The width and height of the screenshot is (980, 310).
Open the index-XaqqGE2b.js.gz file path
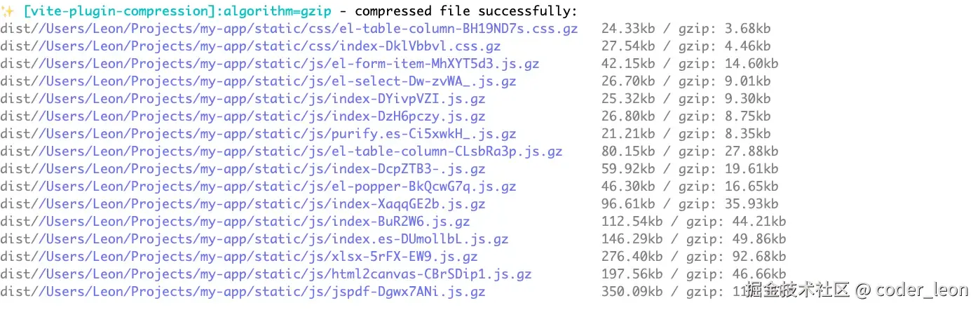(x=243, y=204)
